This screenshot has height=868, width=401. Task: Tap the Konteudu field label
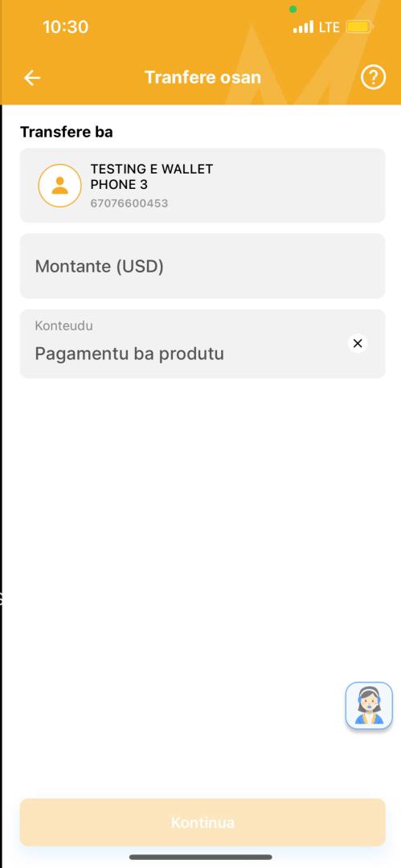(x=63, y=325)
